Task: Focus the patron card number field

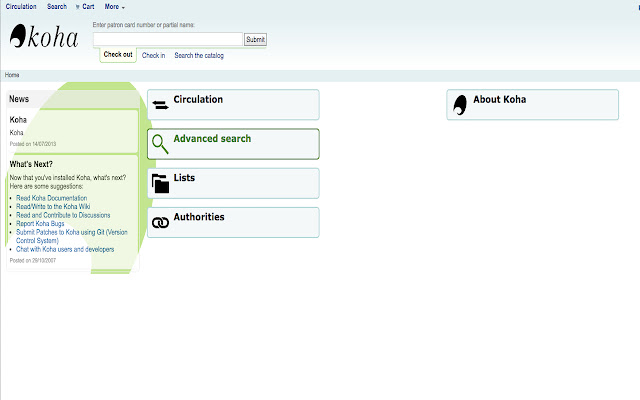Action: 168,39
